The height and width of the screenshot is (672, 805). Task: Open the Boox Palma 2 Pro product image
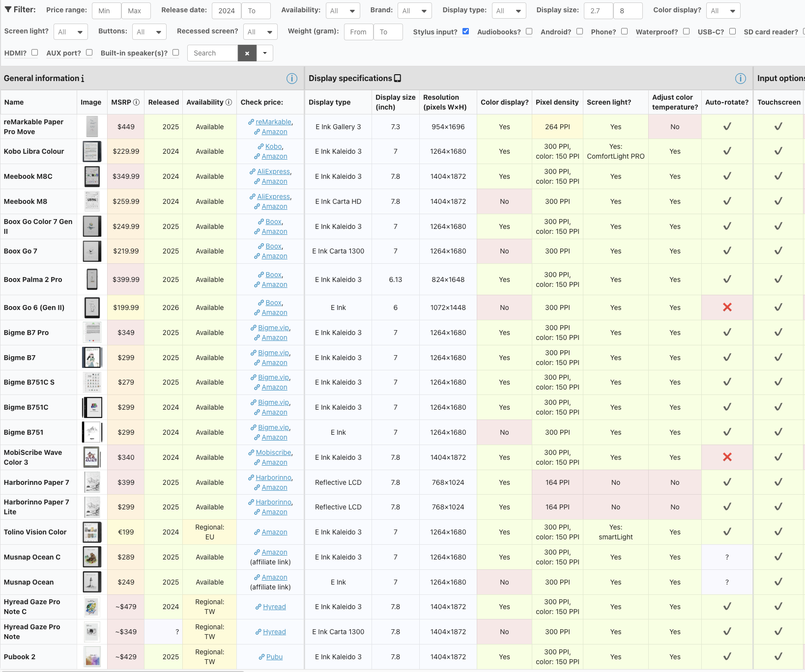[x=92, y=280]
